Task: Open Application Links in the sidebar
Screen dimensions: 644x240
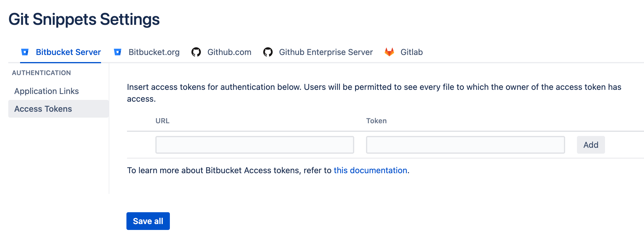Action: (46, 91)
